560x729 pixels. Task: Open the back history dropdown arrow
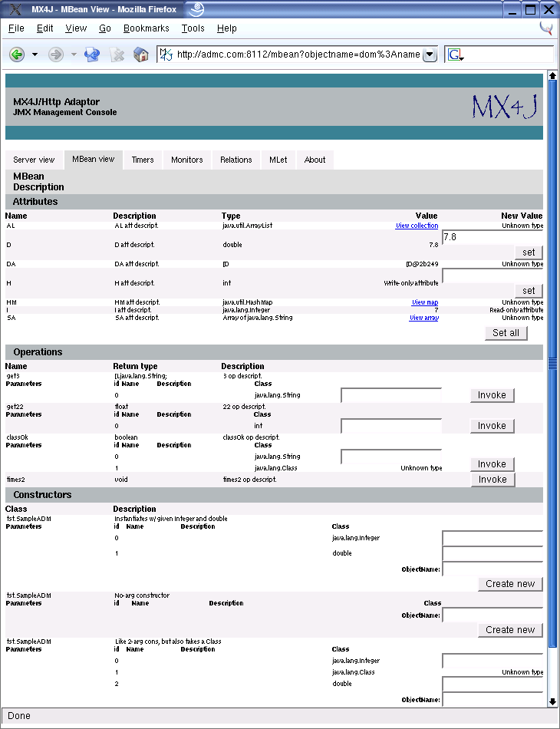click(x=35, y=54)
